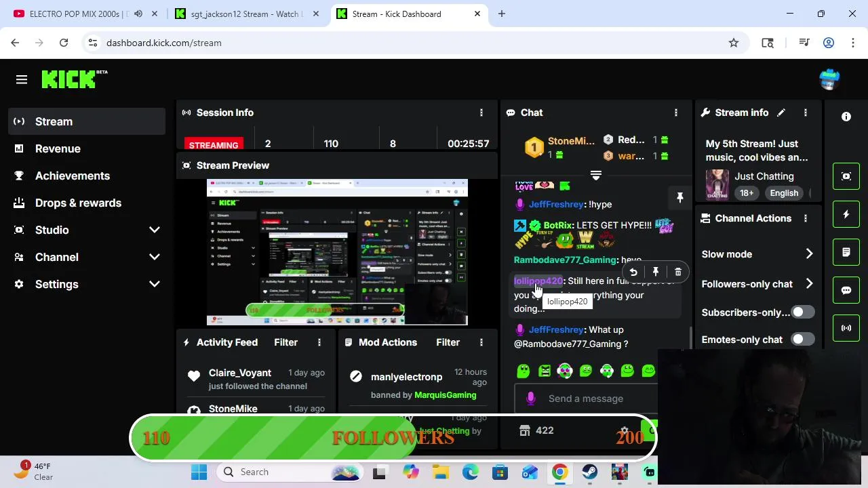This screenshot has height=488, width=868.
Task: Reply to lollipop420's message
Action: 633,272
